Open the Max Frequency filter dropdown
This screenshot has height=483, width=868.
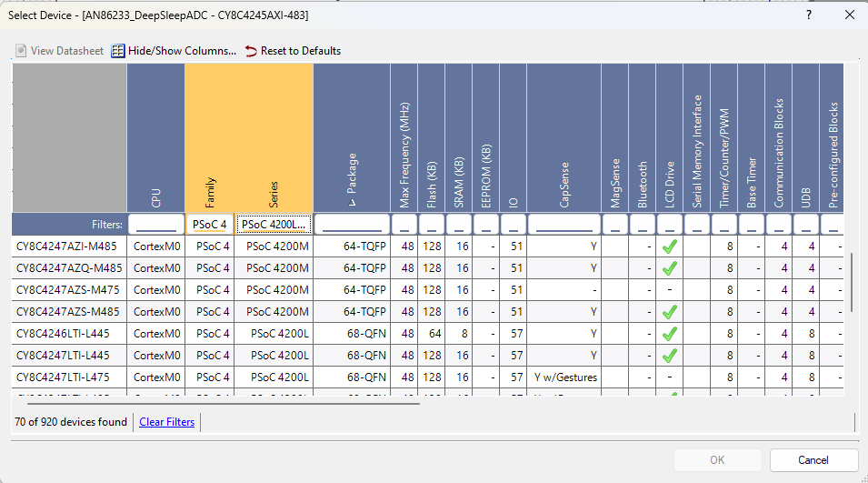click(404, 225)
